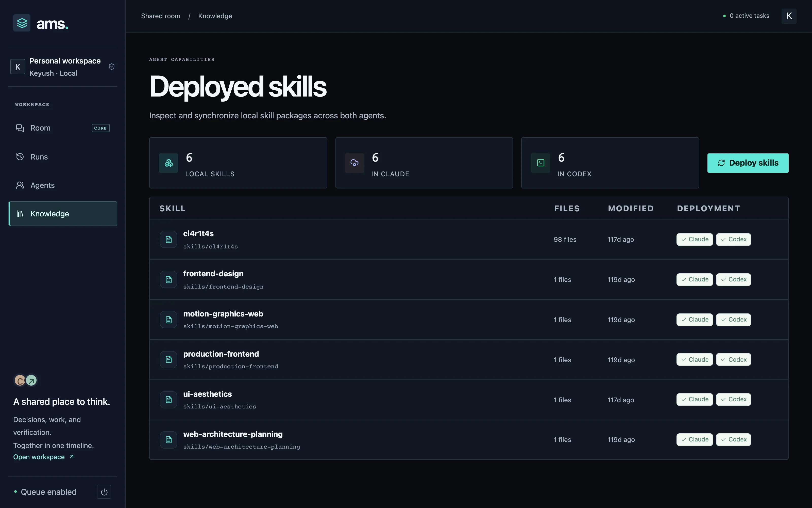812x508 pixels.
Task: Click the Local Skills card icon
Action: [x=168, y=163]
